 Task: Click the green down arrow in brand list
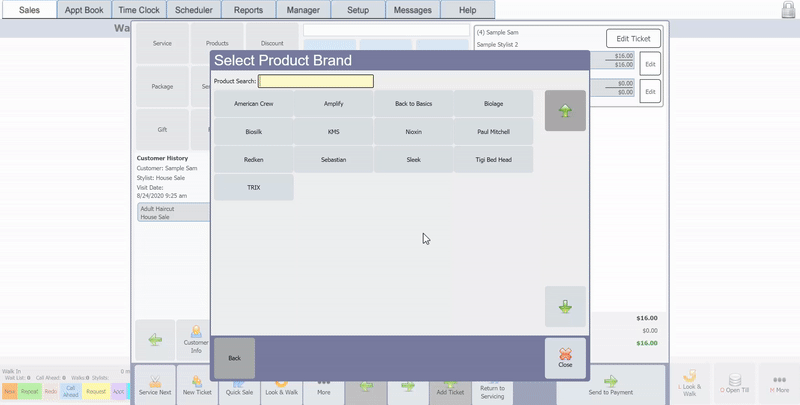pyautogui.click(x=565, y=307)
